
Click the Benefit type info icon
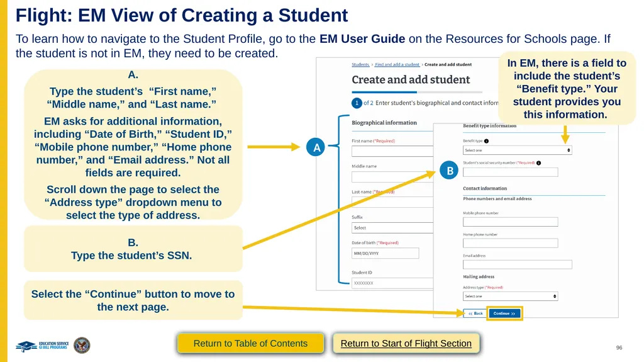point(486,141)
